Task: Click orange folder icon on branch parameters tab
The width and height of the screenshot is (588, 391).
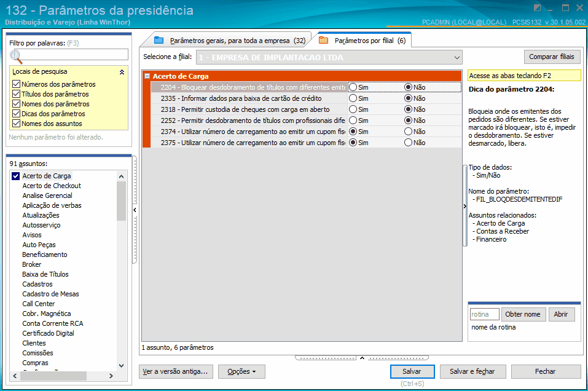Action: coord(324,40)
